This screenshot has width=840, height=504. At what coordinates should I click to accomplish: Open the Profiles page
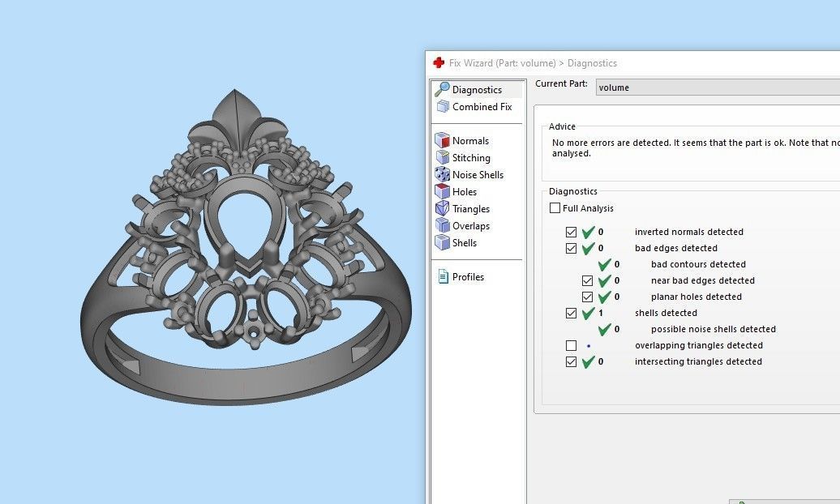point(468,277)
